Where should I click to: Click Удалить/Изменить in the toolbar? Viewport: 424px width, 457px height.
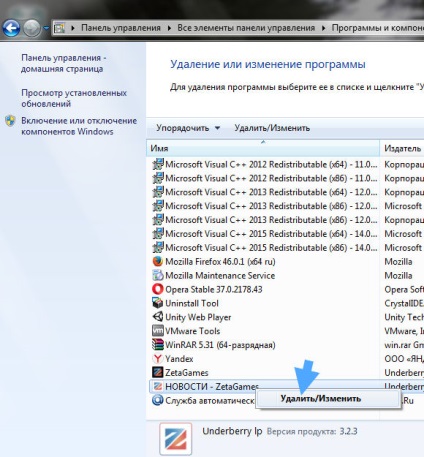[x=272, y=128]
